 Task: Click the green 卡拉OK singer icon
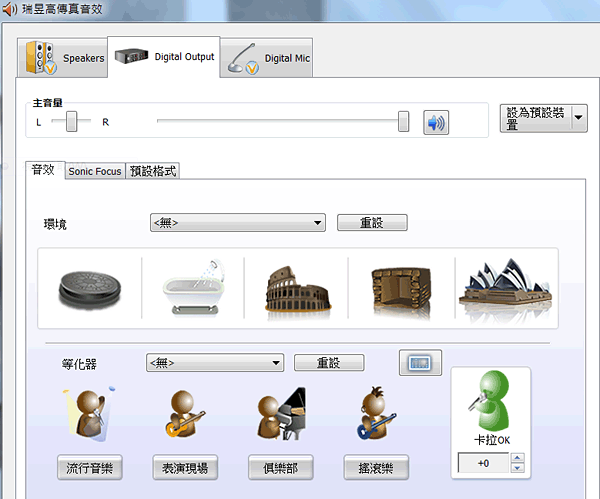[491, 400]
